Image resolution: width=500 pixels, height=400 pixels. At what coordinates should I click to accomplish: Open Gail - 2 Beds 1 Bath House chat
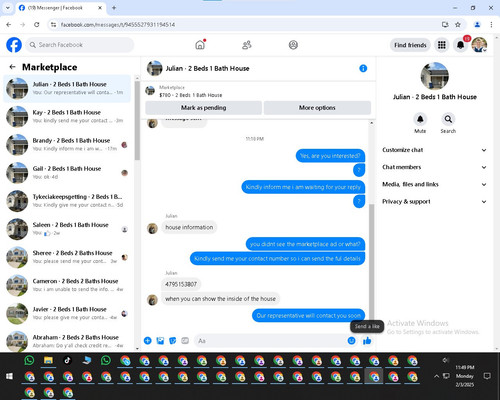67,173
